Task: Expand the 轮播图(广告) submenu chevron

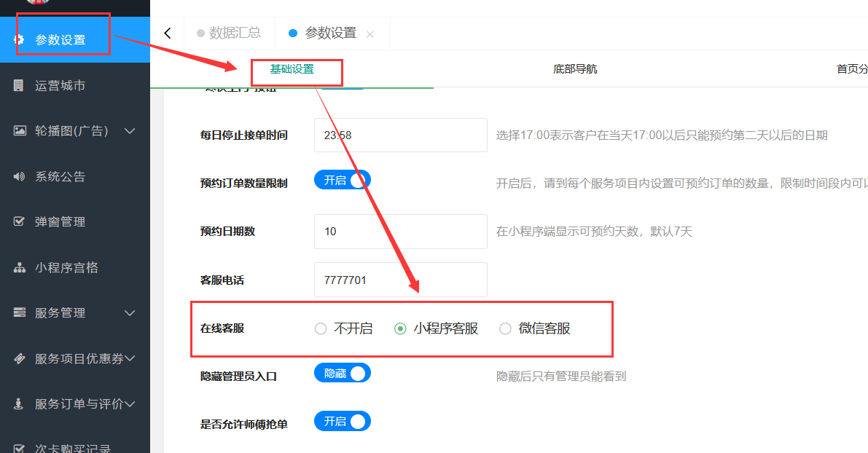Action: click(130, 131)
